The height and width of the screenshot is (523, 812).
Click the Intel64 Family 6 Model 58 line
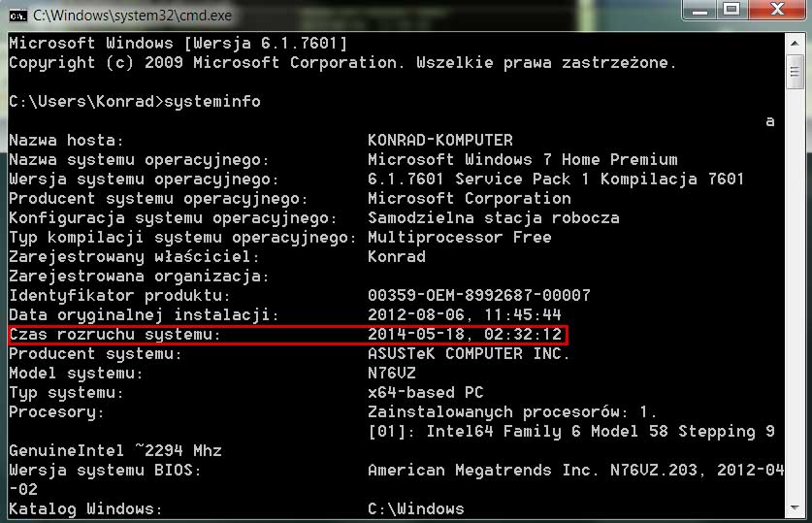pyautogui.click(x=571, y=432)
